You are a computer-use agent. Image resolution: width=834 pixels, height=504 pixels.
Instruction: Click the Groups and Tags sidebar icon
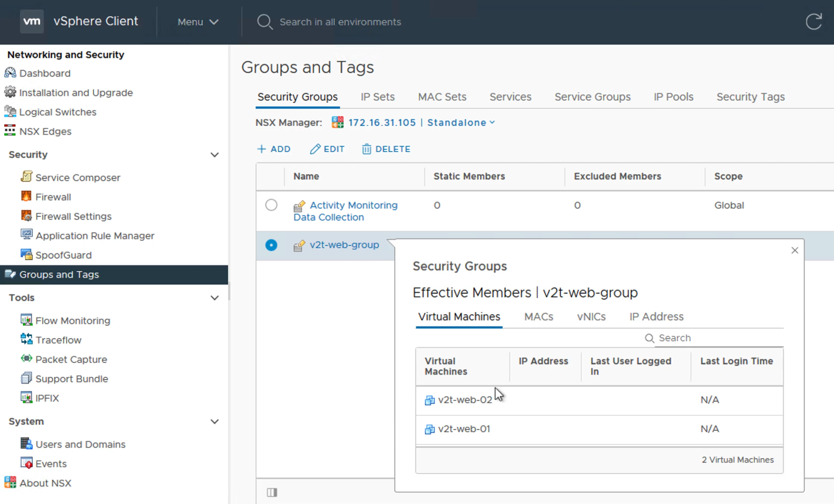coord(10,274)
